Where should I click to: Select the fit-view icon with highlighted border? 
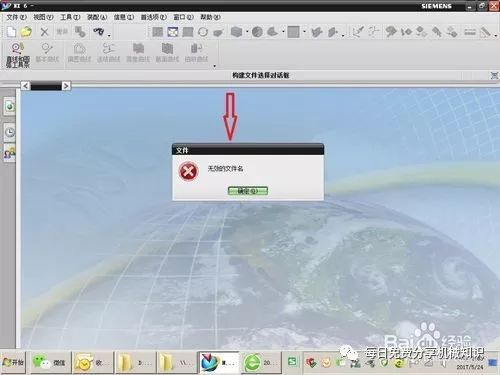coord(173,32)
